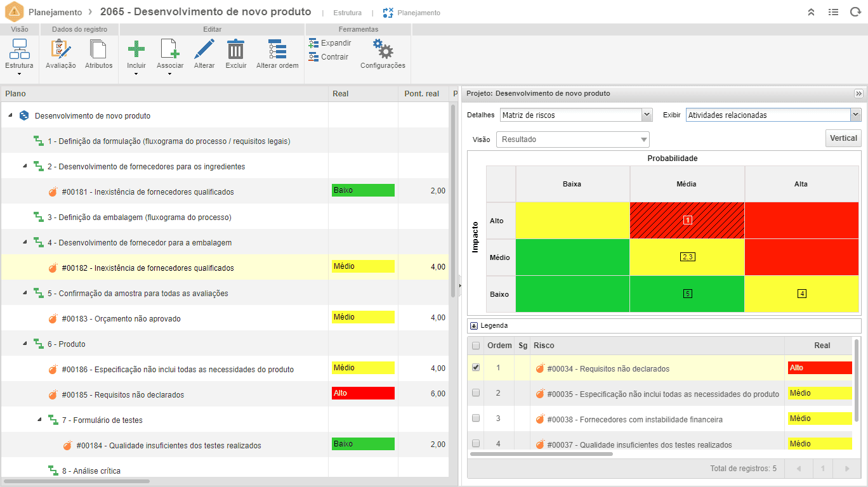This screenshot has height=487, width=868.
Task: Click the refresh icon in header
Action: click(x=855, y=12)
